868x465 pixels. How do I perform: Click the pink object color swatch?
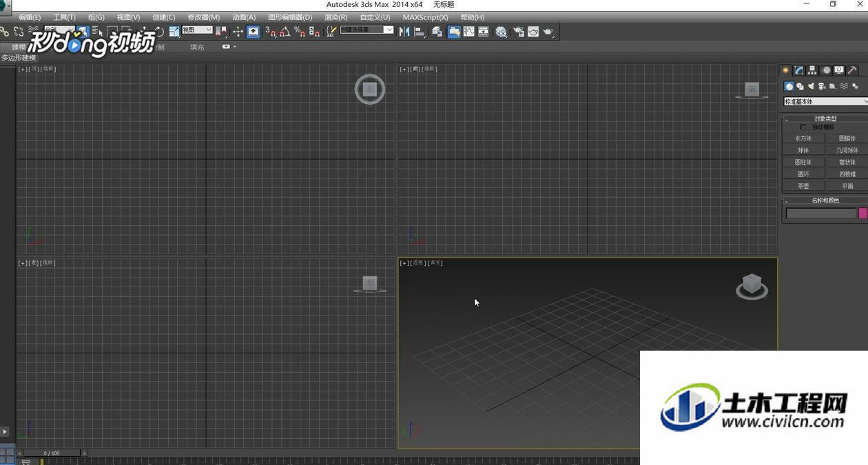click(x=862, y=214)
